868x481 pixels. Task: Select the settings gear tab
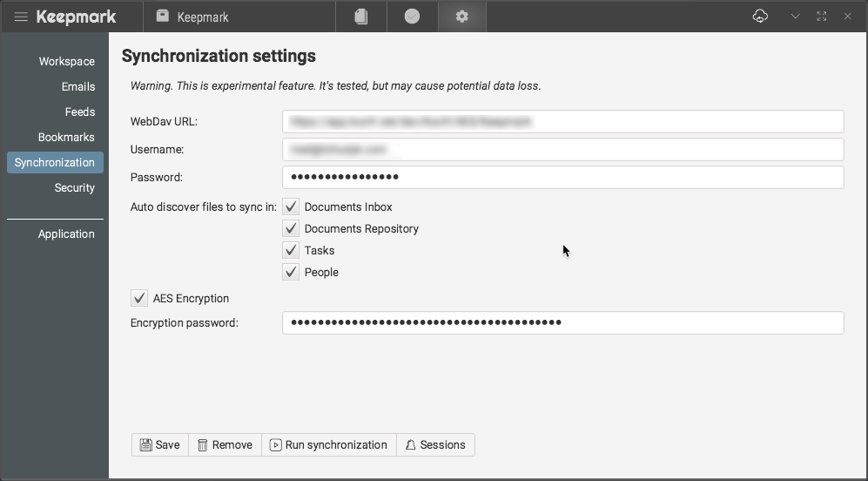[x=462, y=17]
